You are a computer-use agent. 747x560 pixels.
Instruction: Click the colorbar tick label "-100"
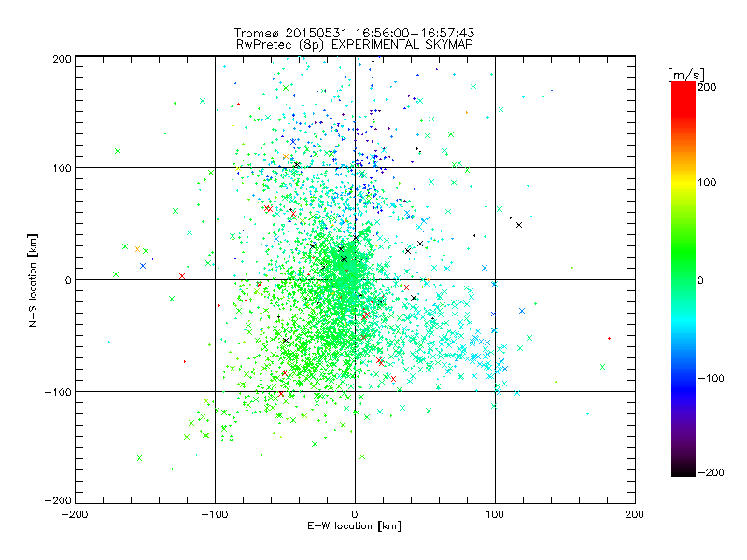[x=711, y=378]
